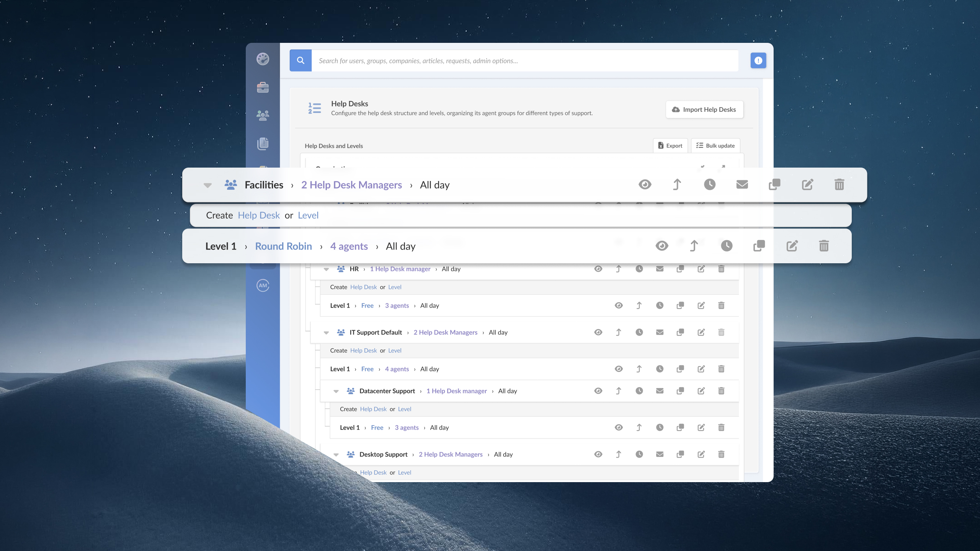980x551 pixels.
Task: Toggle the eye icon on Datacenter Support
Action: [598, 391]
